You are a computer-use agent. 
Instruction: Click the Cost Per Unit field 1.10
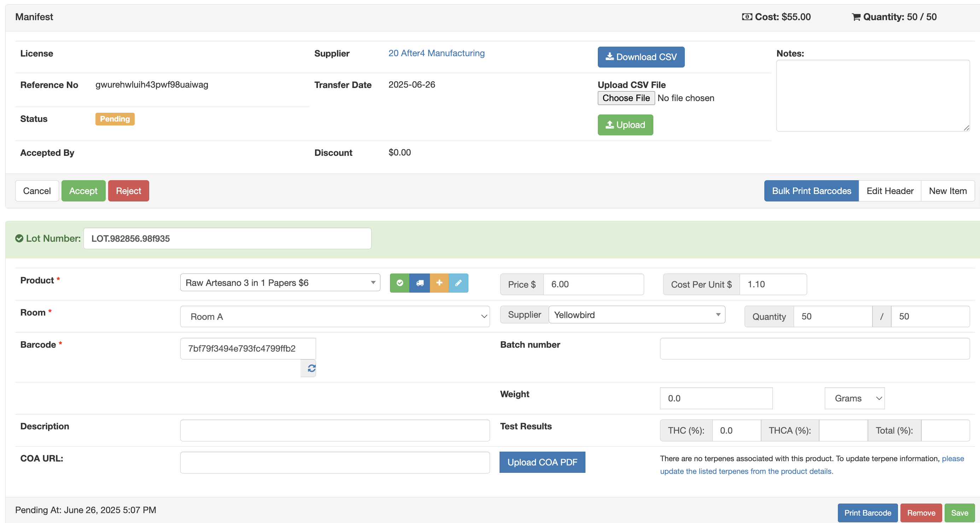pos(773,284)
